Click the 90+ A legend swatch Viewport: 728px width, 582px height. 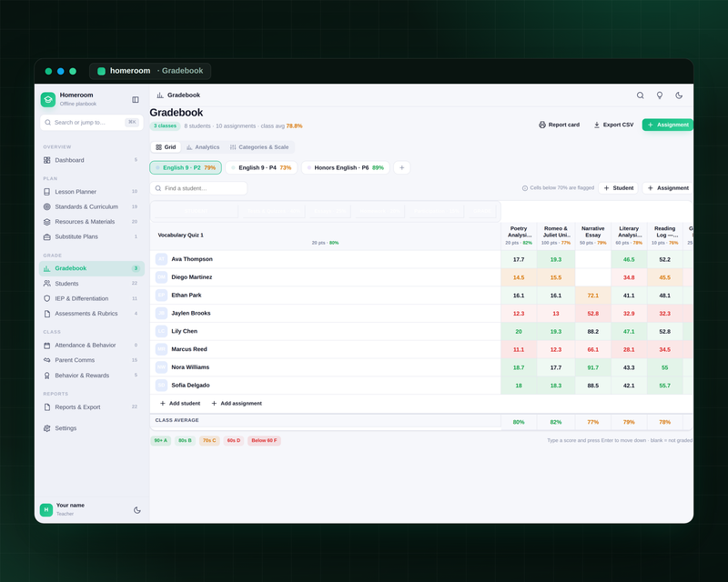coord(161,440)
